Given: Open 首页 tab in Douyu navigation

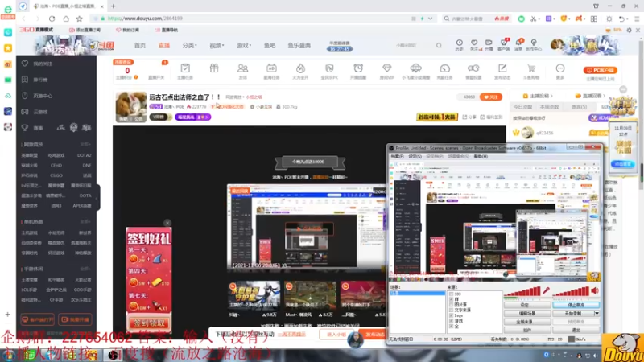Looking at the screenshot, I should tap(140, 46).
